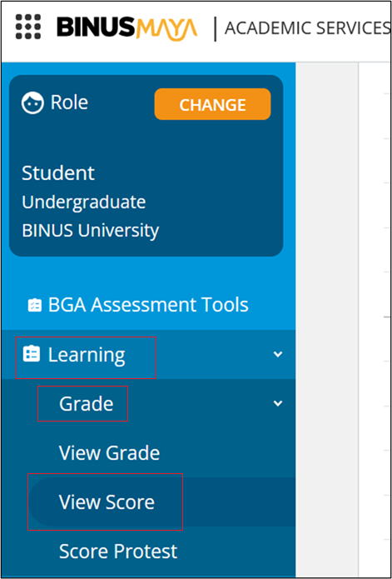Click the Learning menu list icon
The width and height of the screenshot is (392, 579).
pos(32,354)
